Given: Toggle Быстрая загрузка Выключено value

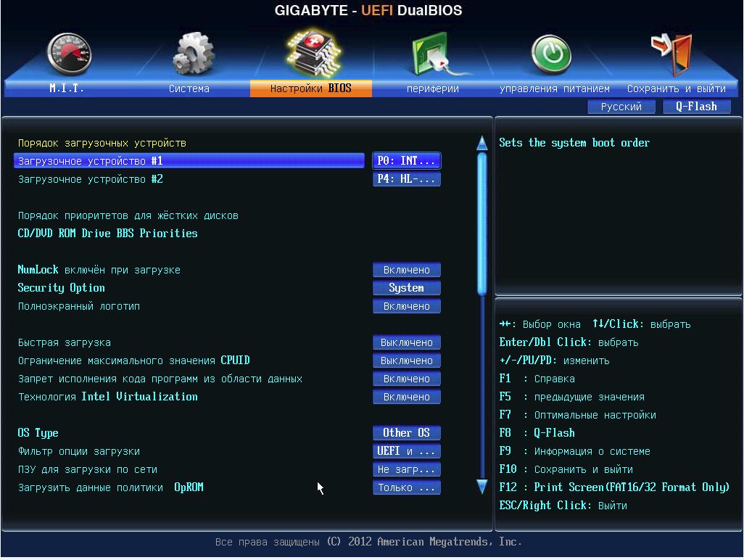Looking at the screenshot, I should pyautogui.click(x=407, y=342).
